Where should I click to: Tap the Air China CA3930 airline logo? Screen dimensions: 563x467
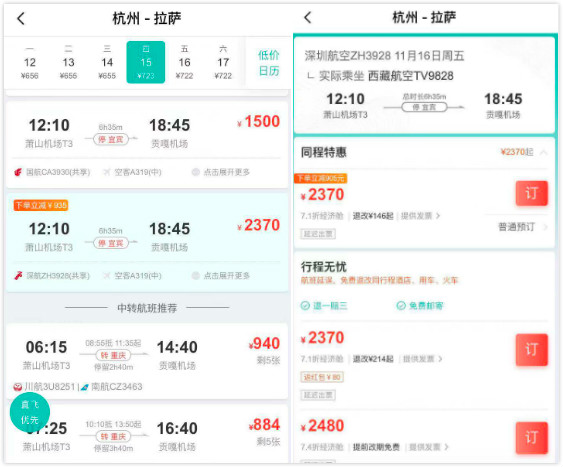tap(18, 172)
